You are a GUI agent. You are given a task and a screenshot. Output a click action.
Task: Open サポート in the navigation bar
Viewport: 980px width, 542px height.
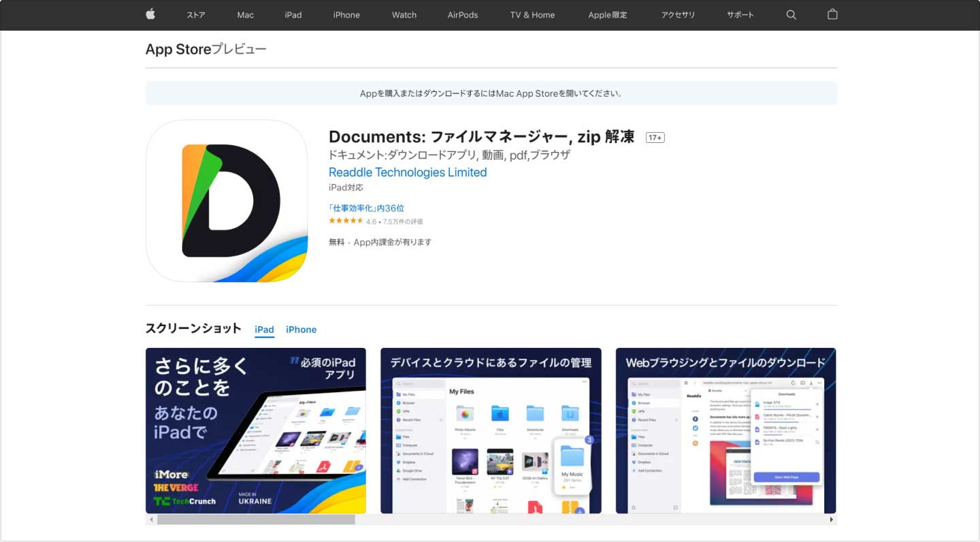coord(740,15)
